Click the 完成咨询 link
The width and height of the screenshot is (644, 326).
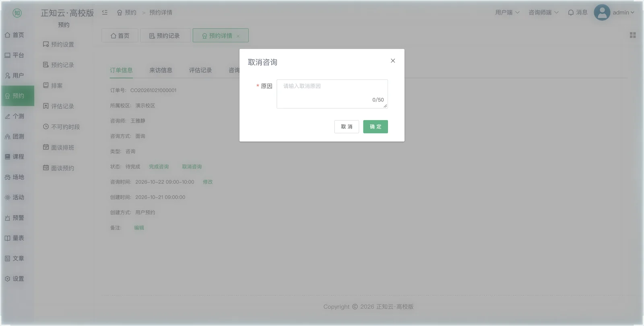pos(159,166)
